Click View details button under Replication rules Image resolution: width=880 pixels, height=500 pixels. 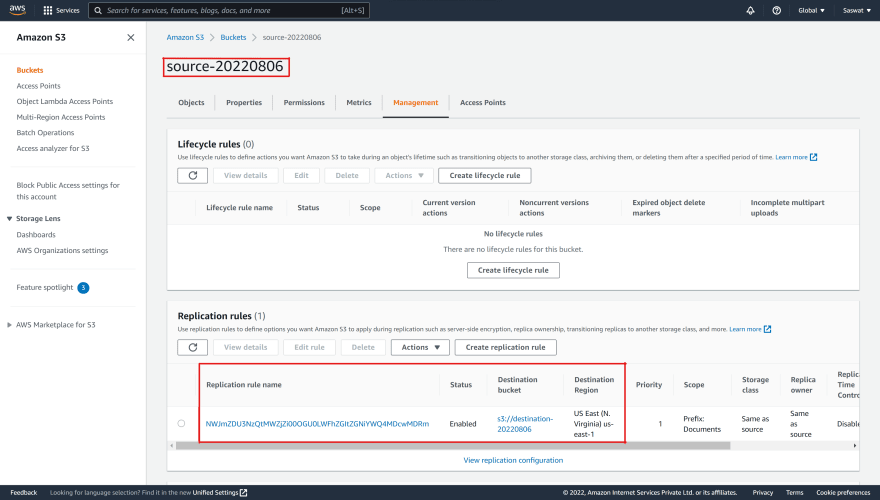tap(246, 347)
